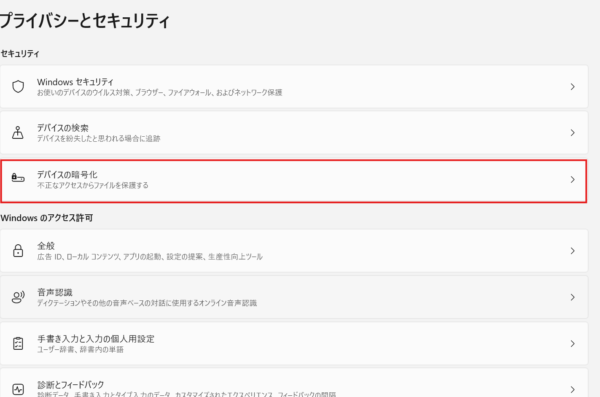Select the デバイスの検索 title text
Image resolution: width=600 pixels, height=397 pixels.
pyautogui.click(x=63, y=128)
